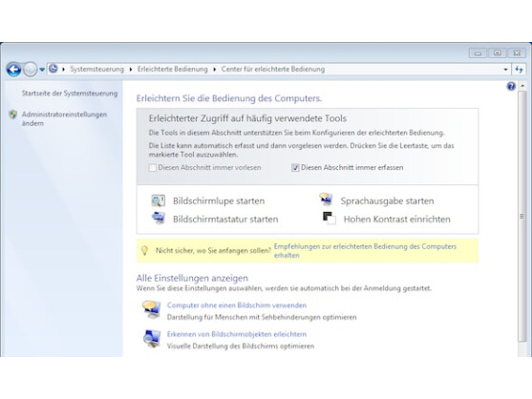This screenshot has height=399, width=532.
Task: Click Darstellung für Menschen mit Sehbehinderungen optimieren
Action: (x=262, y=317)
